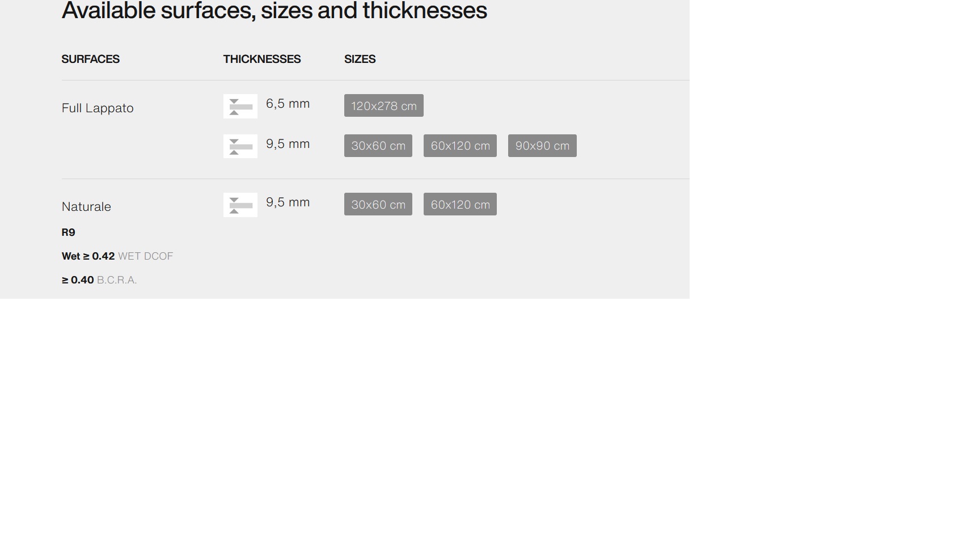Click the SIZES column header
Viewport: 980px width, 551px height.
pos(360,59)
